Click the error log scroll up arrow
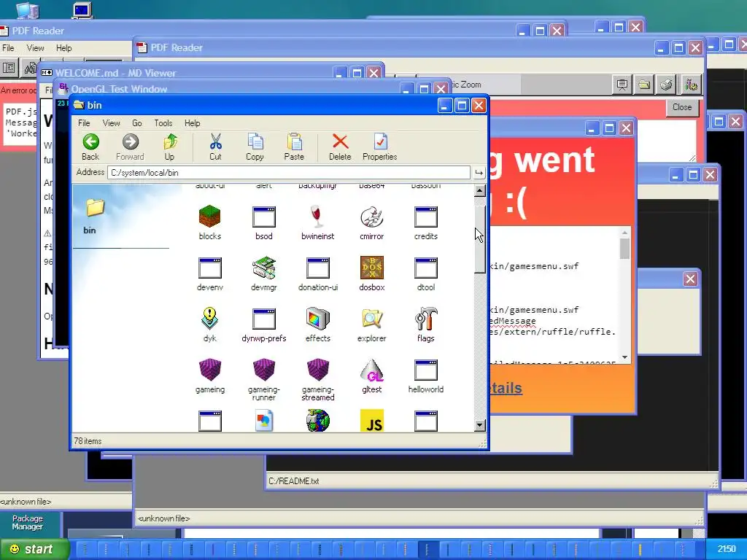747x560 pixels. pyautogui.click(x=624, y=233)
